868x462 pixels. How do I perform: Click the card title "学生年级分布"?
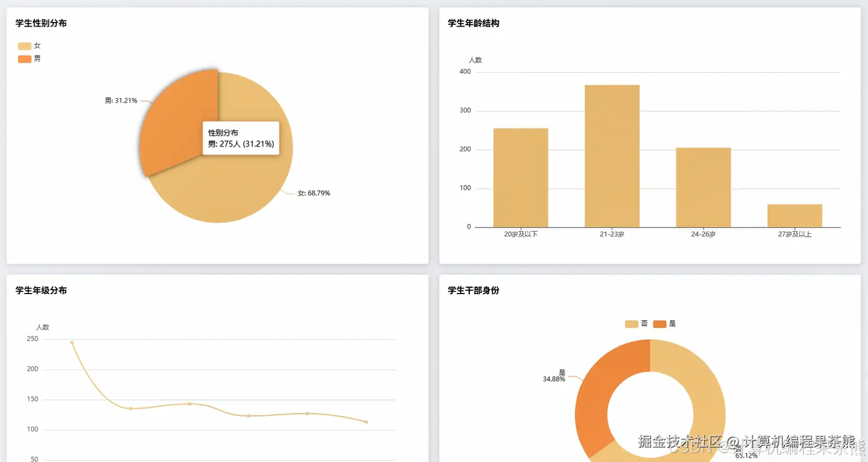(41, 290)
